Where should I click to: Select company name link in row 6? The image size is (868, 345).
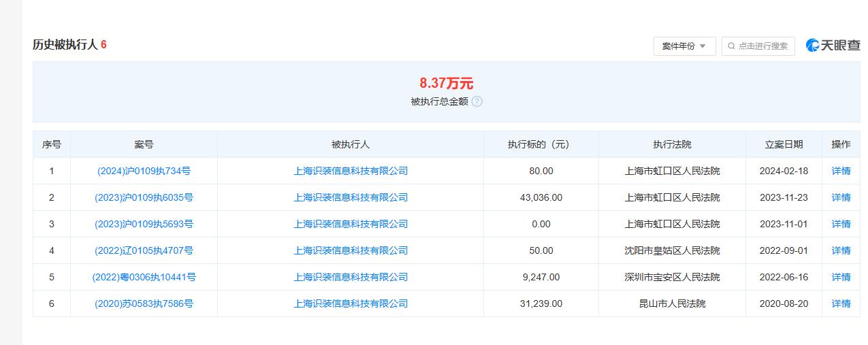point(351,303)
